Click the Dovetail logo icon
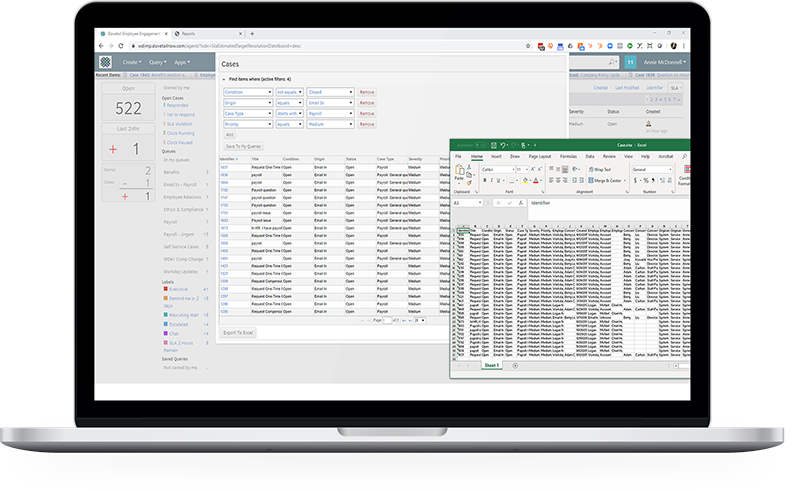 click(x=105, y=62)
